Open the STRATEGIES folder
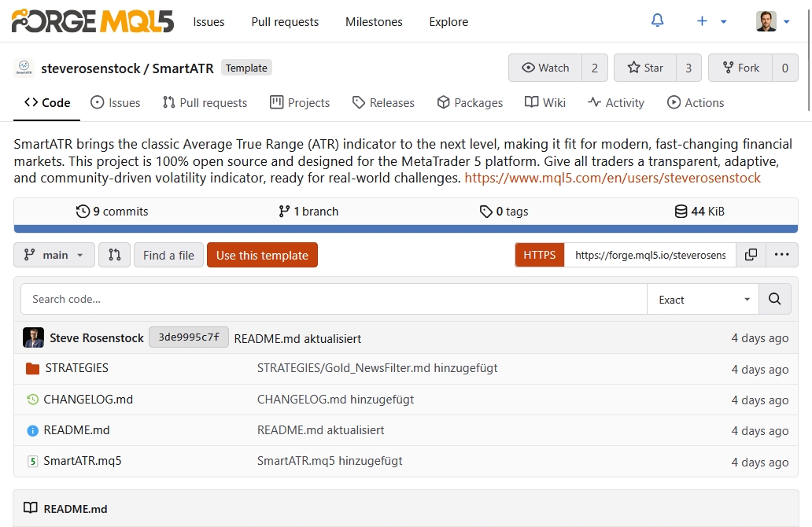Screen dimensions: 812x527 tap(76, 368)
